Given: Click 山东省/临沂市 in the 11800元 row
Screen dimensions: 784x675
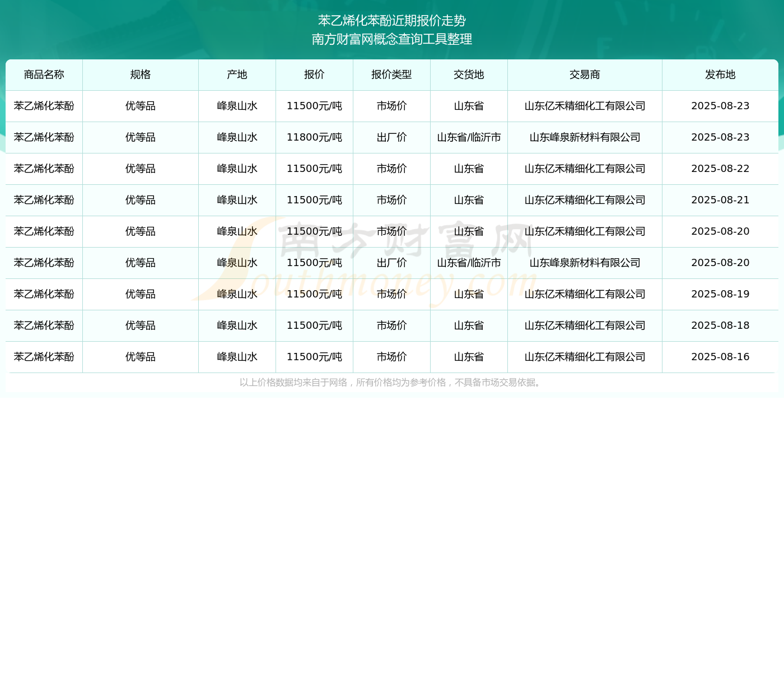Looking at the screenshot, I should point(469,137).
